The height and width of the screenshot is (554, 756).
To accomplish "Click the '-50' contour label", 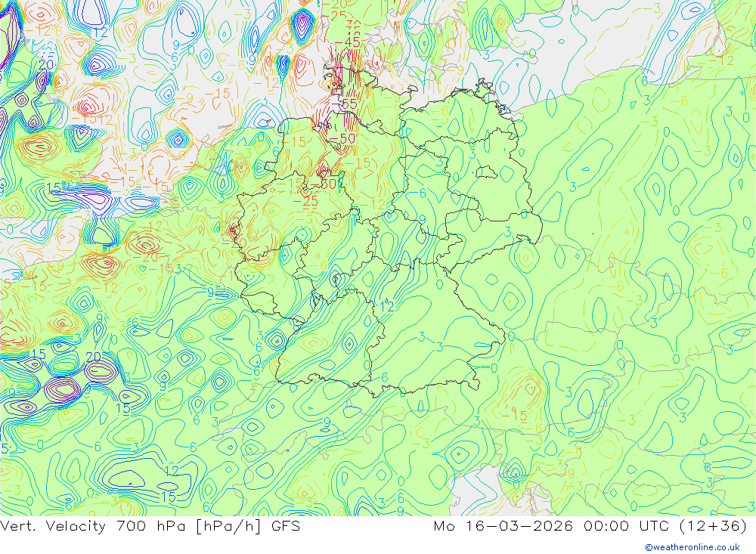I will 342,139.
